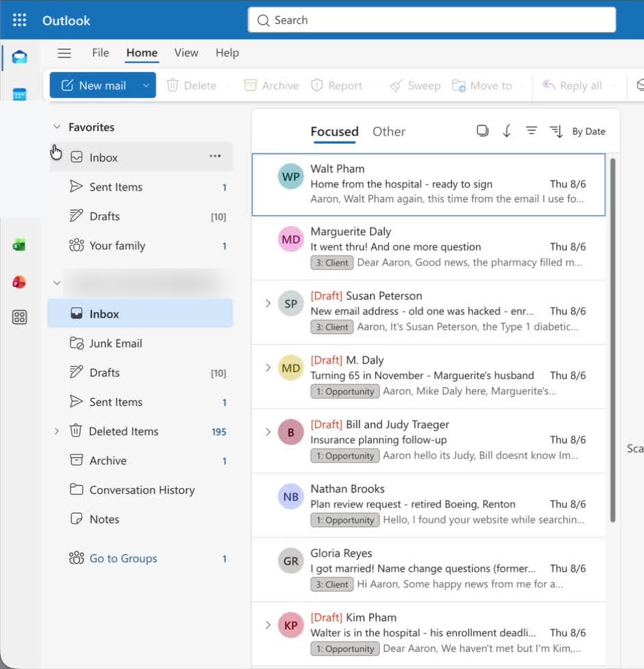Screen dimensions: 644x669
Task: Open email "Home from the hospital - ready to sign"
Action: point(428,185)
